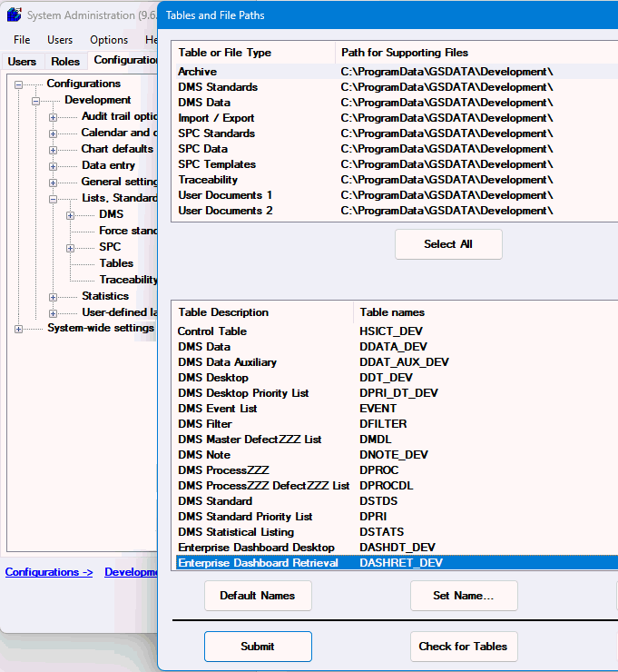This screenshot has width=618, height=672.
Task: Click the Default Names button
Action: coord(258,596)
